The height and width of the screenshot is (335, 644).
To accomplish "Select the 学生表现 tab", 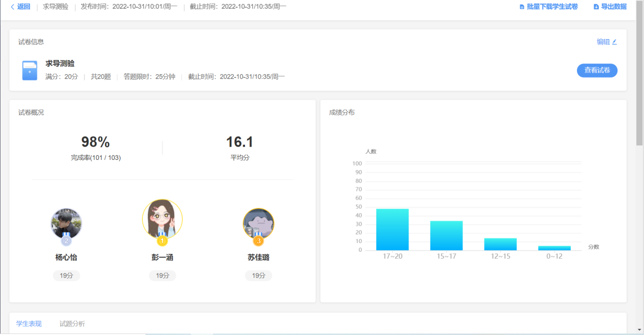I will 29,324.
